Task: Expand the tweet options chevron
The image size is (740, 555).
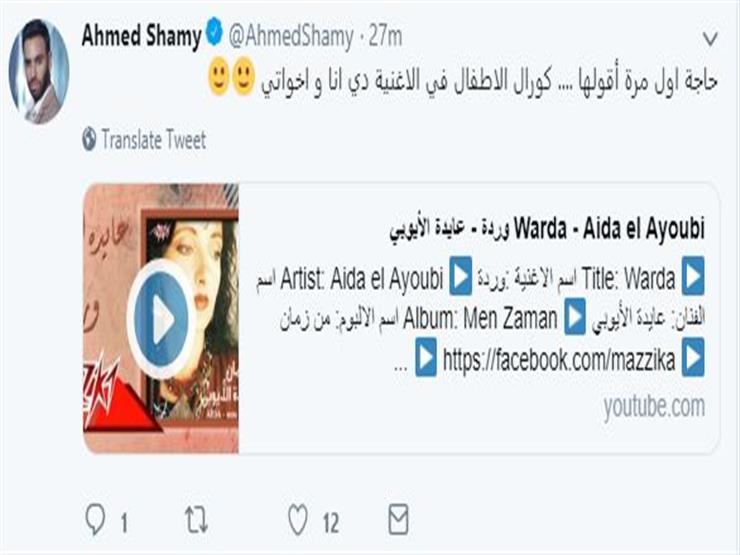Action: tap(710, 39)
